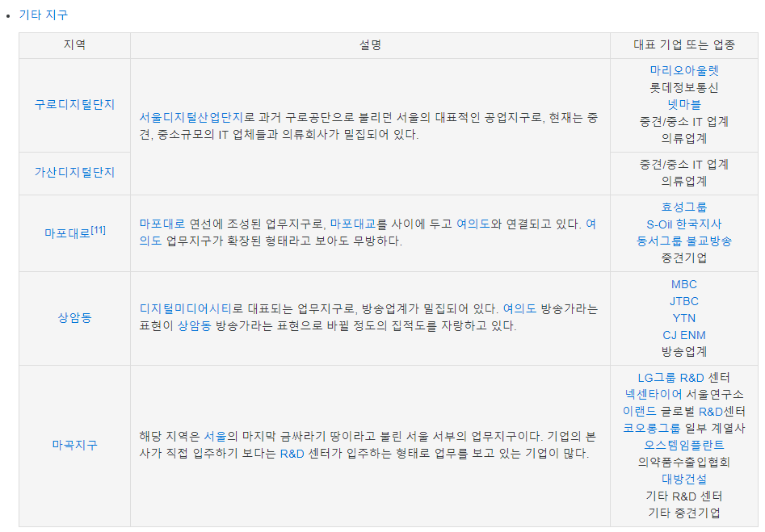Image resolution: width=765 pixels, height=532 pixels.
Task: Click R&D link before 센터가 입주하는
Action: pos(292,454)
